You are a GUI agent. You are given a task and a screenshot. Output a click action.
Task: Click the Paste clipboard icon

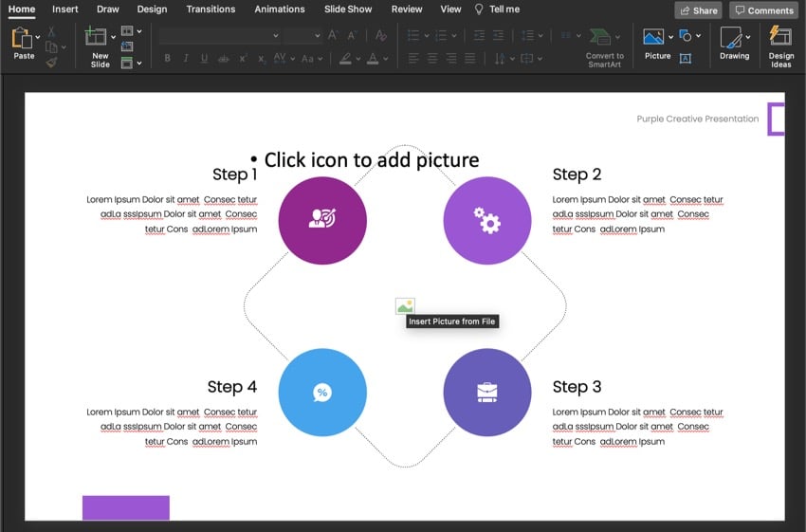(x=23, y=38)
